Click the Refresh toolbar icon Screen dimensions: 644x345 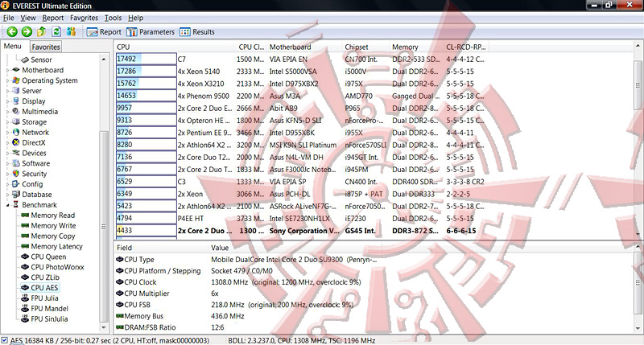pyautogui.click(x=56, y=31)
